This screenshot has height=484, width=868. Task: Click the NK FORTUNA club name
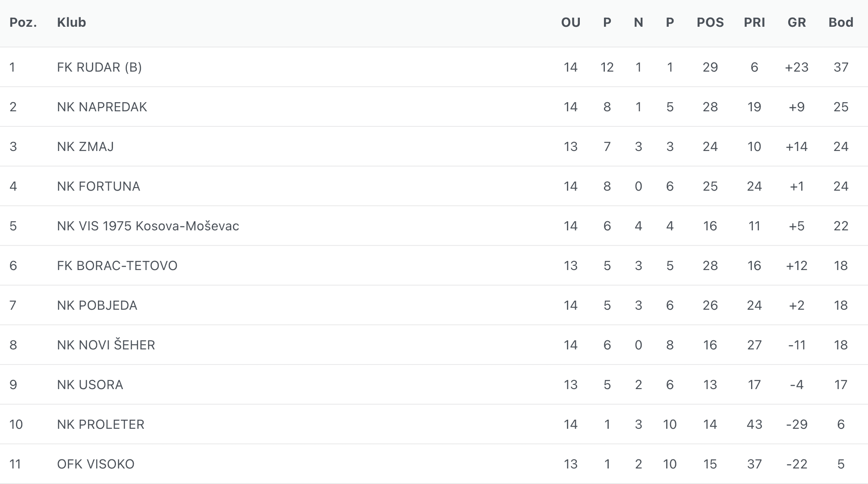coord(98,186)
